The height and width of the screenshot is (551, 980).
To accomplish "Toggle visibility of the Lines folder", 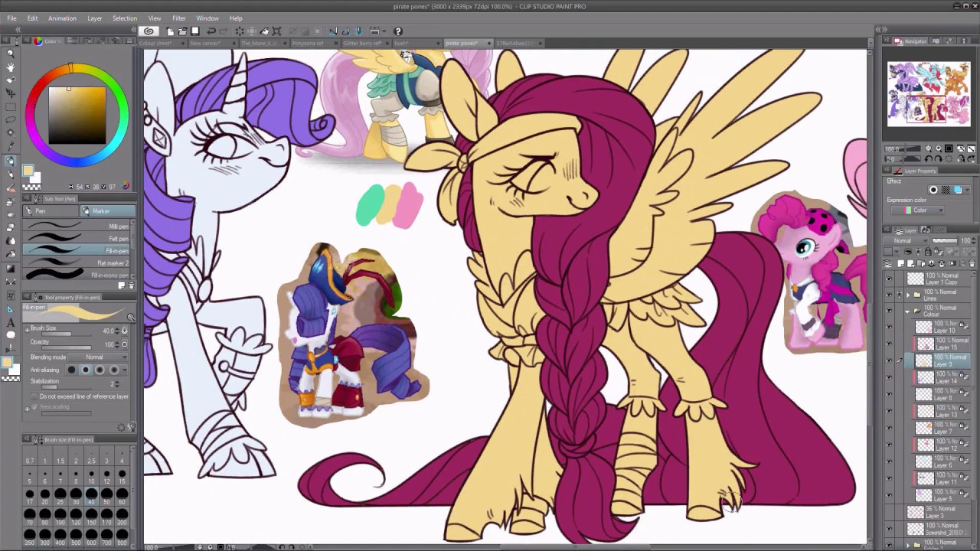I will (889, 295).
